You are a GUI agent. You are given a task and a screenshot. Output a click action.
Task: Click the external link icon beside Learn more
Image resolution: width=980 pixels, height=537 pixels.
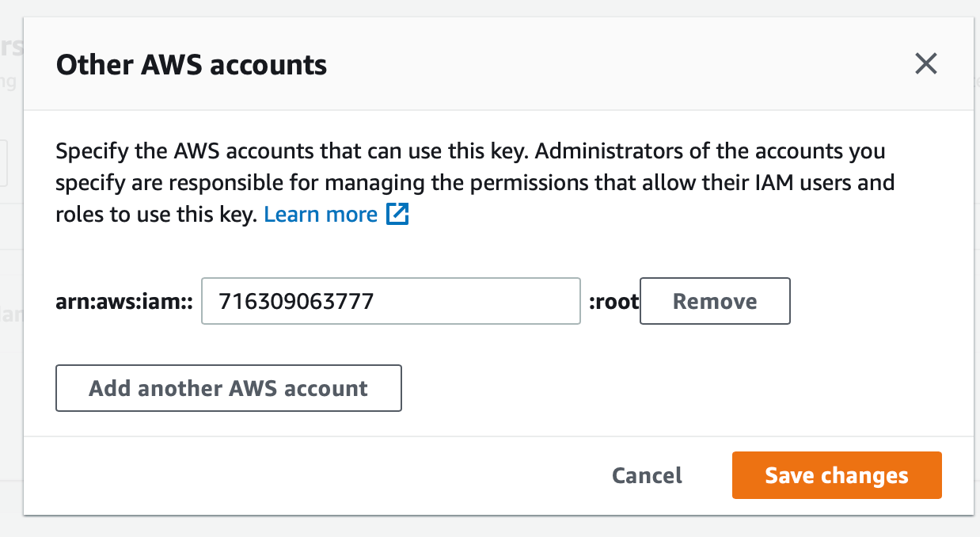(x=397, y=215)
